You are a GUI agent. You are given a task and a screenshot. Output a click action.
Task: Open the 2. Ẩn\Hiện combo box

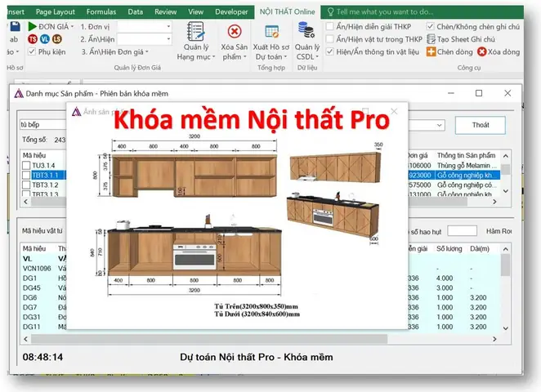tap(145, 39)
